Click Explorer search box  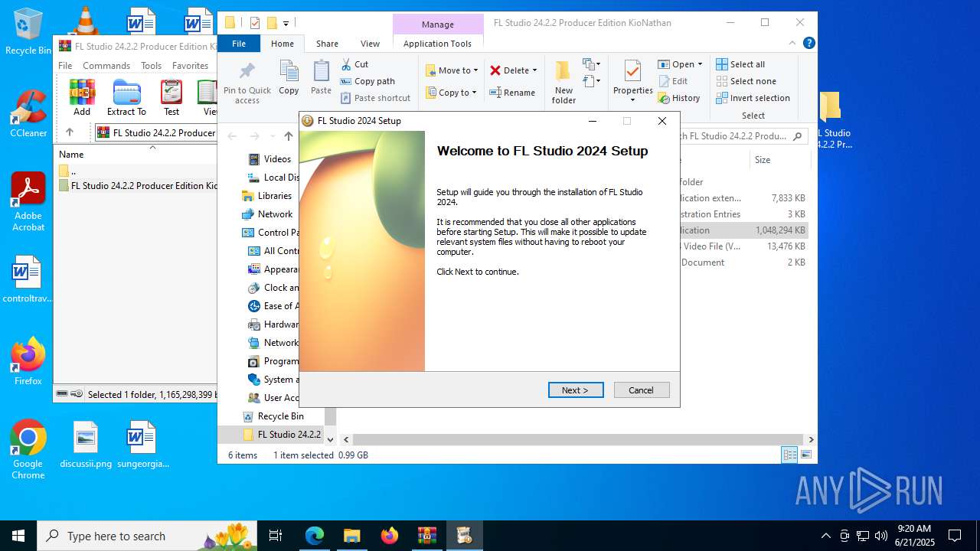point(743,136)
